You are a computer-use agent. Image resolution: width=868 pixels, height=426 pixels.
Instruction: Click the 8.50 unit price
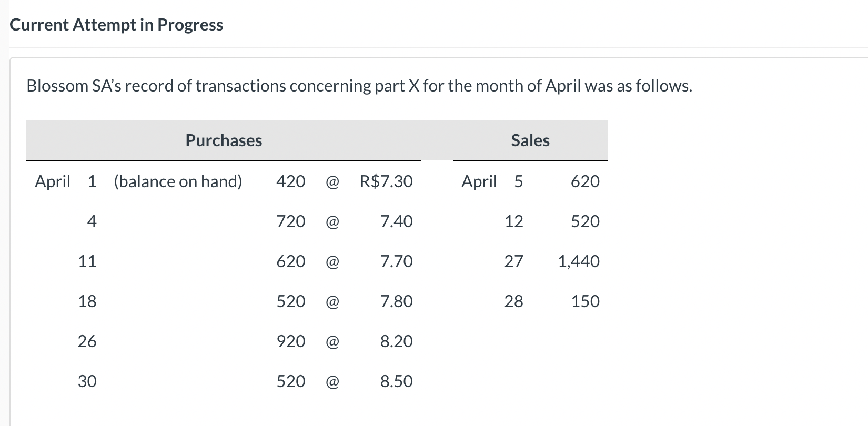coord(396,381)
